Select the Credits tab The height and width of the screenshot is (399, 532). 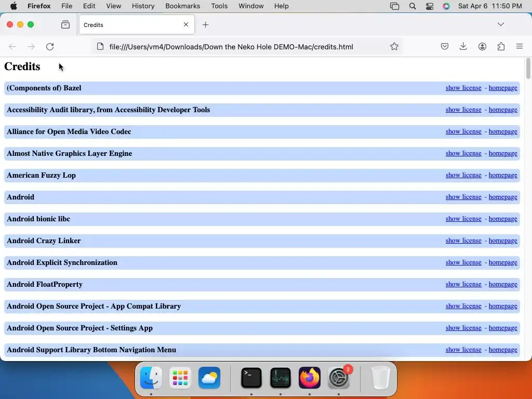click(x=137, y=25)
